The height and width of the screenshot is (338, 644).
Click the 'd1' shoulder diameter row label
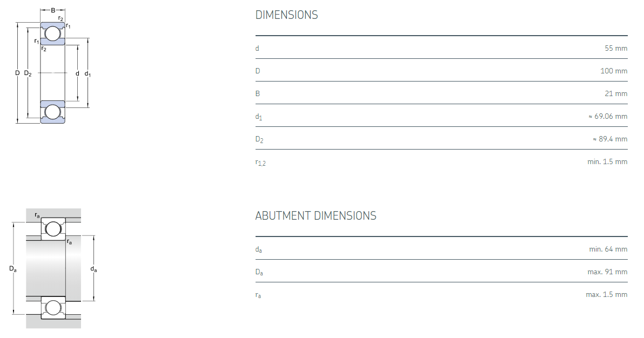(259, 117)
